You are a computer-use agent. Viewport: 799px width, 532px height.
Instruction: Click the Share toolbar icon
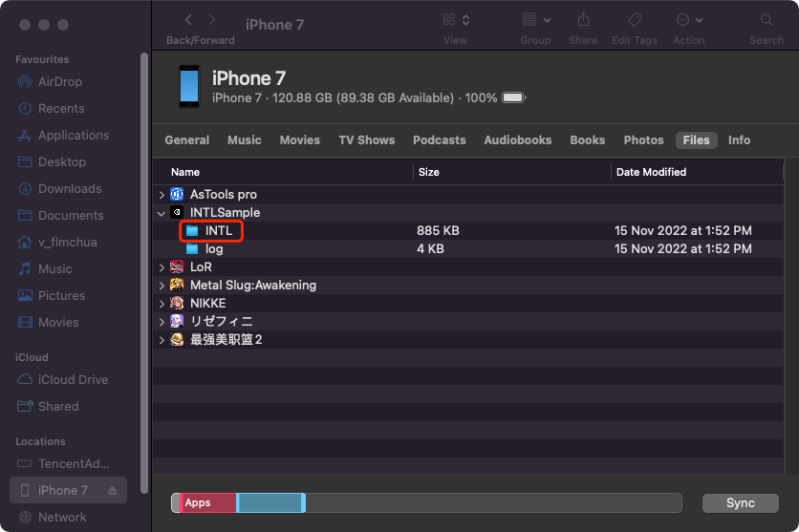[582, 20]
